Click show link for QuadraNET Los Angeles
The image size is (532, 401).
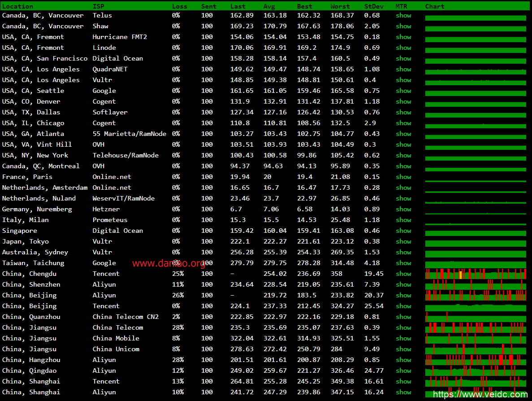403,69
